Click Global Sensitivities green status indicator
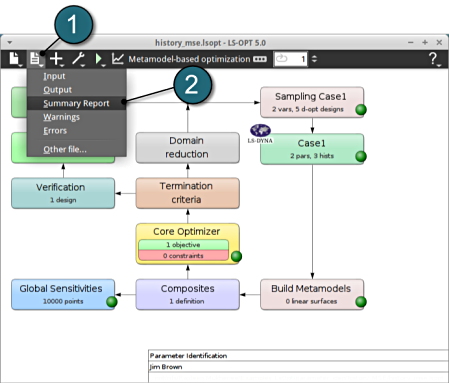 pyautogui.click(x=112, y=301)
